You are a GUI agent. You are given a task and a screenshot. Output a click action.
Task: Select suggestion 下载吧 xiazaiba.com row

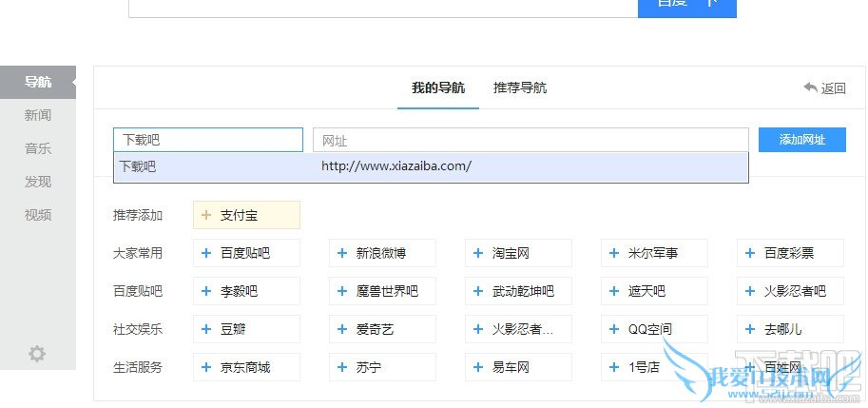tap(432, 167)
